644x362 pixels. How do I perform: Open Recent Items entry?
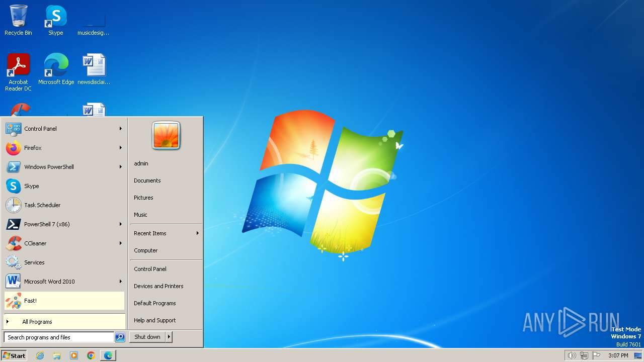(166, 233)
